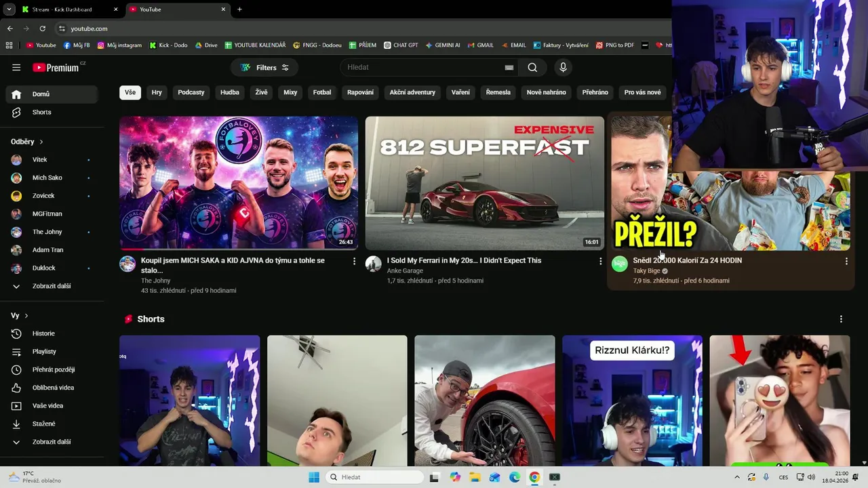The height and width of the screenshot is (488, 868).
Task: Click the magnifier search button
Action: click(x=532, y=67)
